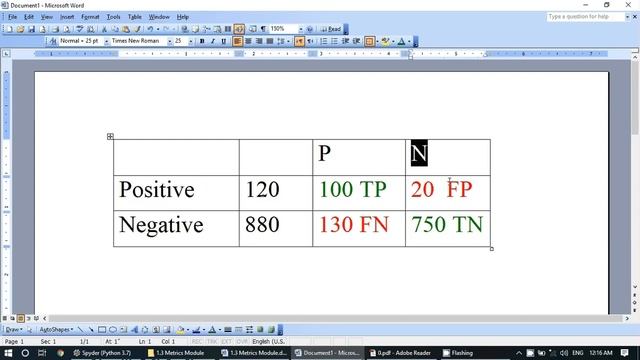This screenshot has height=360, width=640.
Task: Click English (U.S.) language in status bar
Action: [x=268, y=341]
